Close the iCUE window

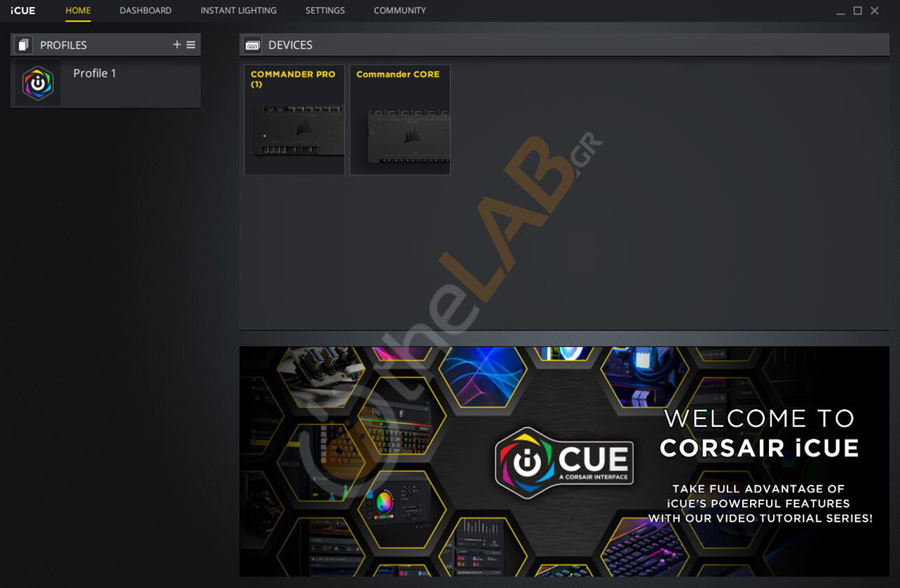(875, 11)
